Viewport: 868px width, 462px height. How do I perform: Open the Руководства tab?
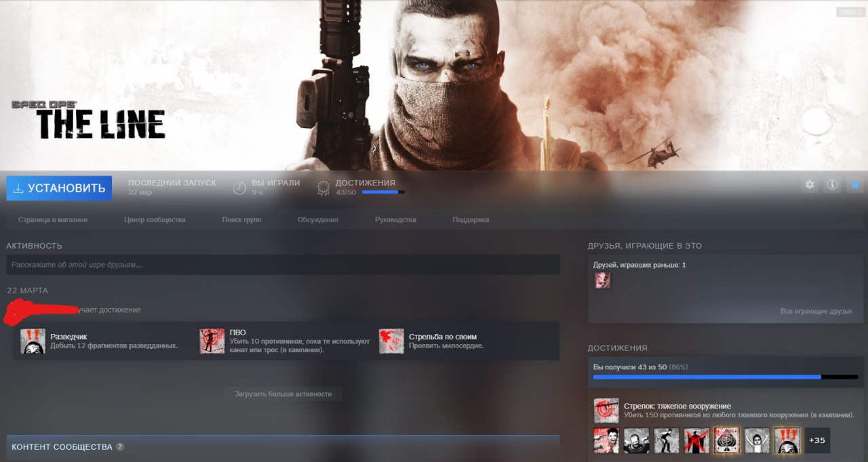pyautogui.click(x=395, y=219)
